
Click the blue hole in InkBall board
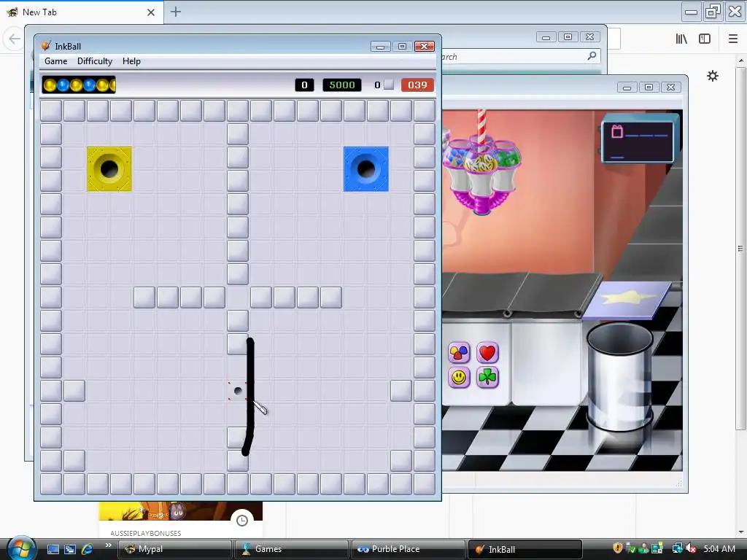(366, 169)
